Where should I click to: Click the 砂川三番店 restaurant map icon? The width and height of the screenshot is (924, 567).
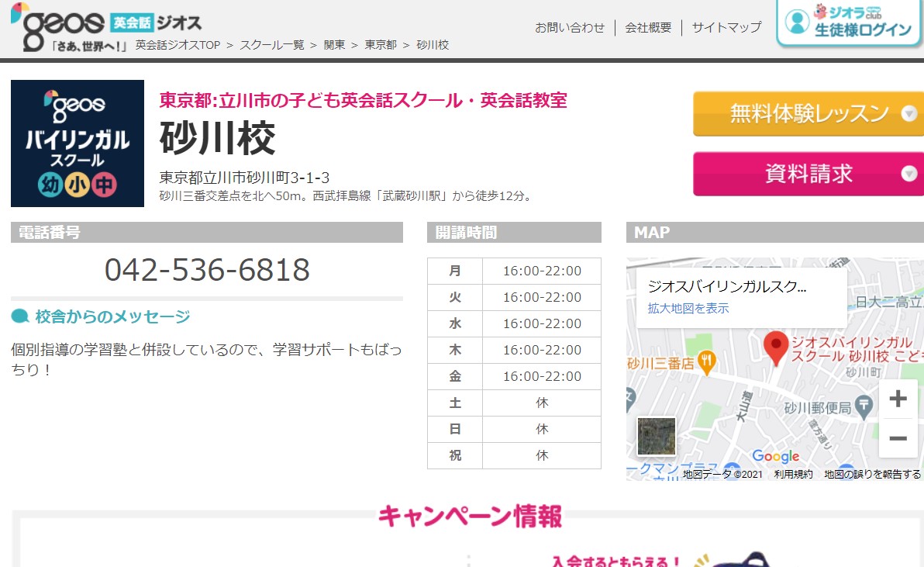pos(706,362)
